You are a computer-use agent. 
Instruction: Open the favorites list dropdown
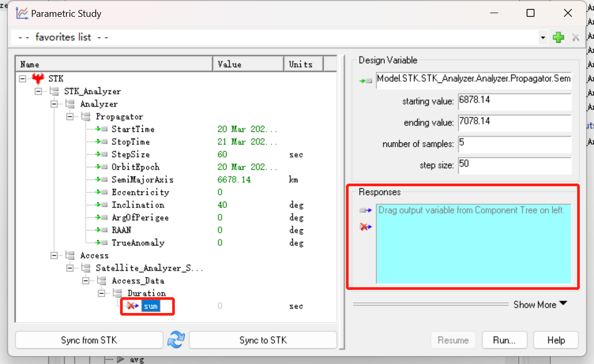(543, 37)
